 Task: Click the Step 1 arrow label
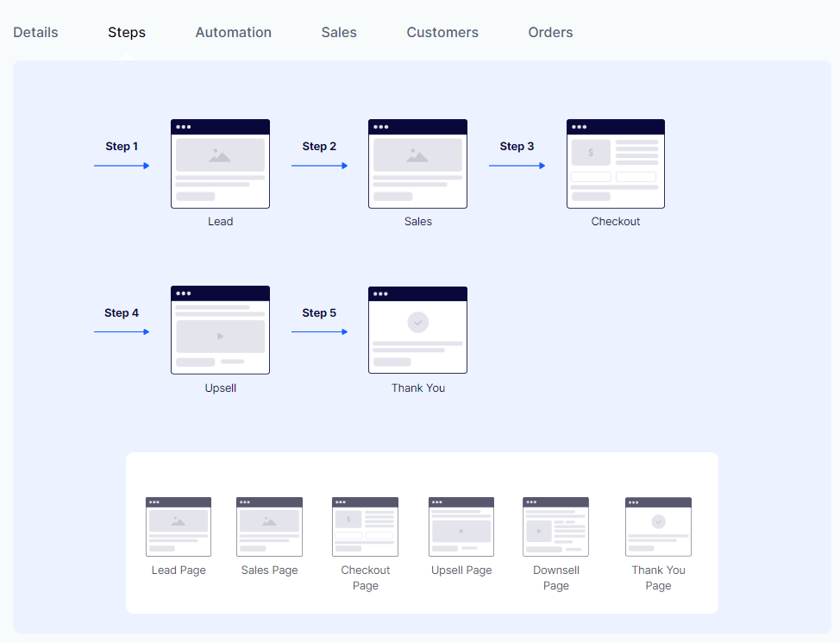point(122,147)
